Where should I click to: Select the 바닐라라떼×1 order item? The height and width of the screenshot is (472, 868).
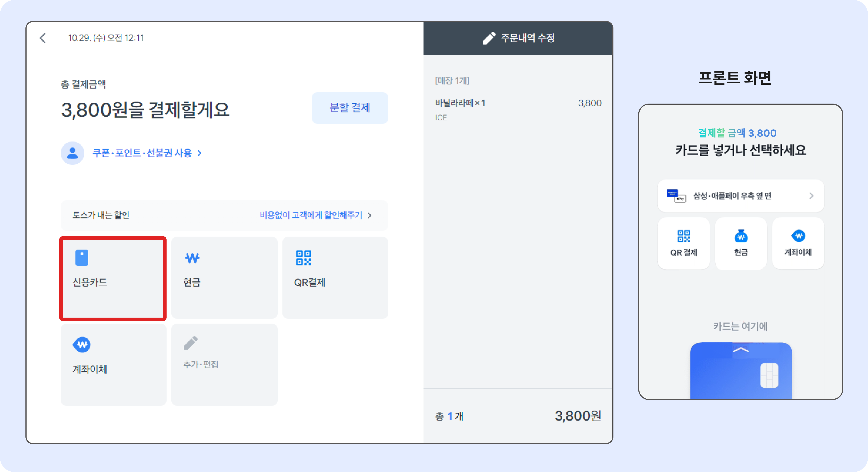[460, 103]
